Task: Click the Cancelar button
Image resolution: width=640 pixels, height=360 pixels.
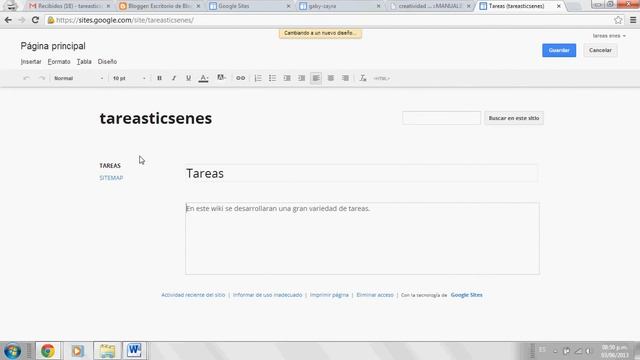Action: (x=600, y=50)
